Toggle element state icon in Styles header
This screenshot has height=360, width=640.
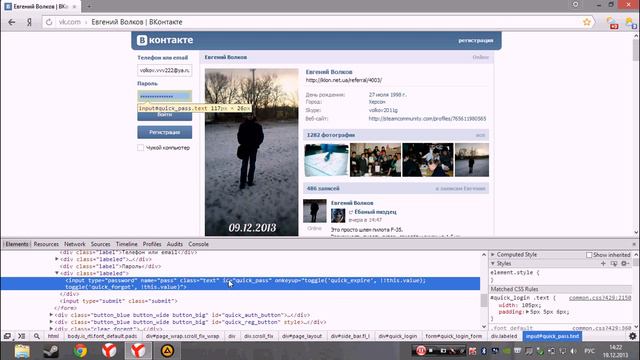(614, 264)
